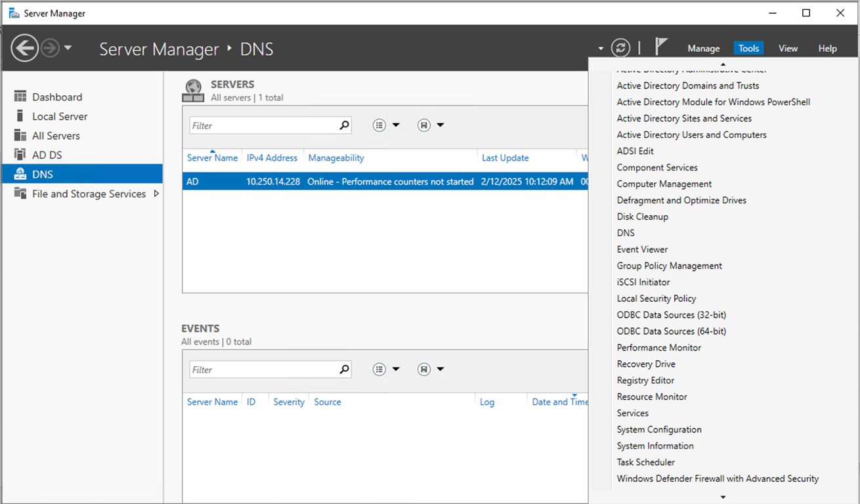
Task: Sort servers by Server Name column
Action: [x=212, y=157]
